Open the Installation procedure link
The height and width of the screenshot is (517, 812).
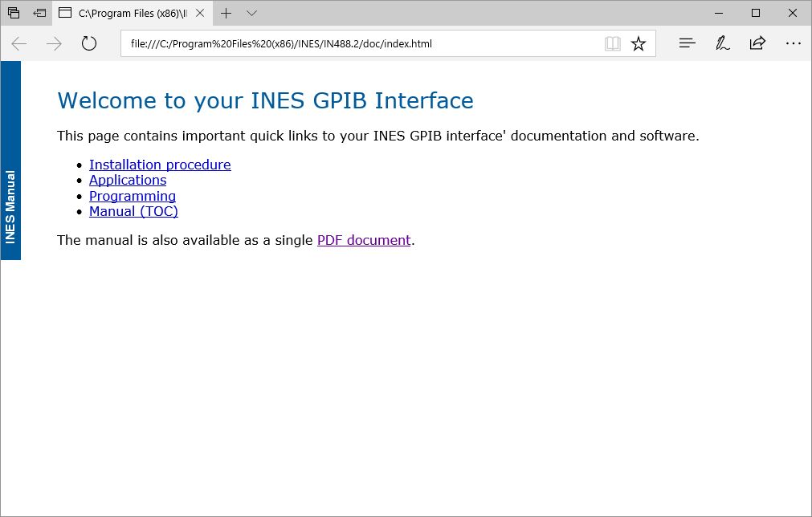click(x=160, y=165)
